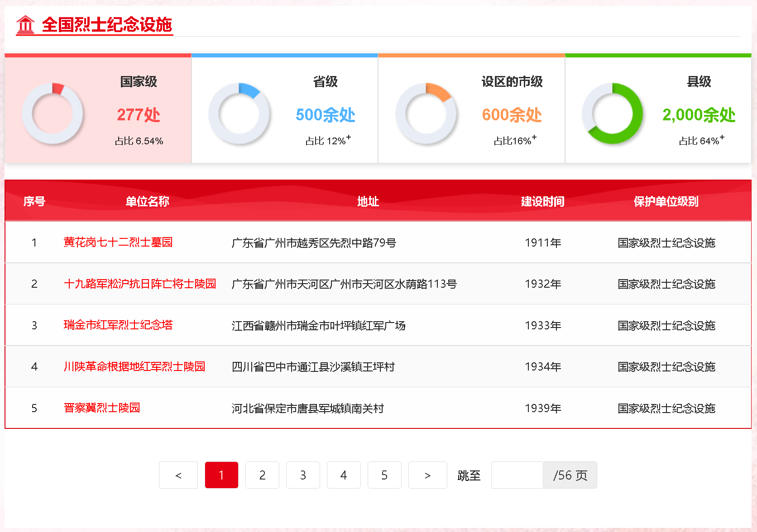Open 川陕革命根据地红军烈士陵园 entry

[134, 366]
